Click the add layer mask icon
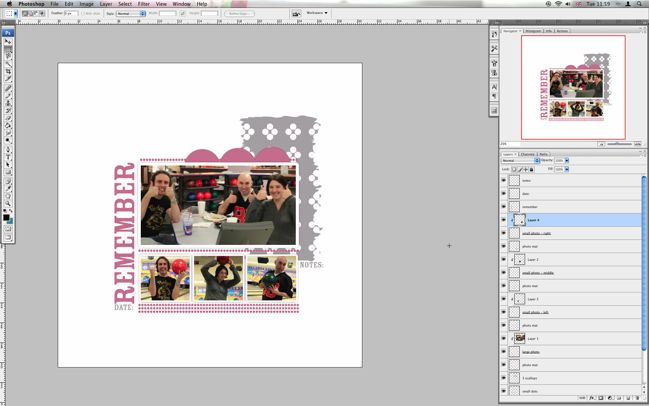Screen dimensions: 649x406 click(601, 398)
